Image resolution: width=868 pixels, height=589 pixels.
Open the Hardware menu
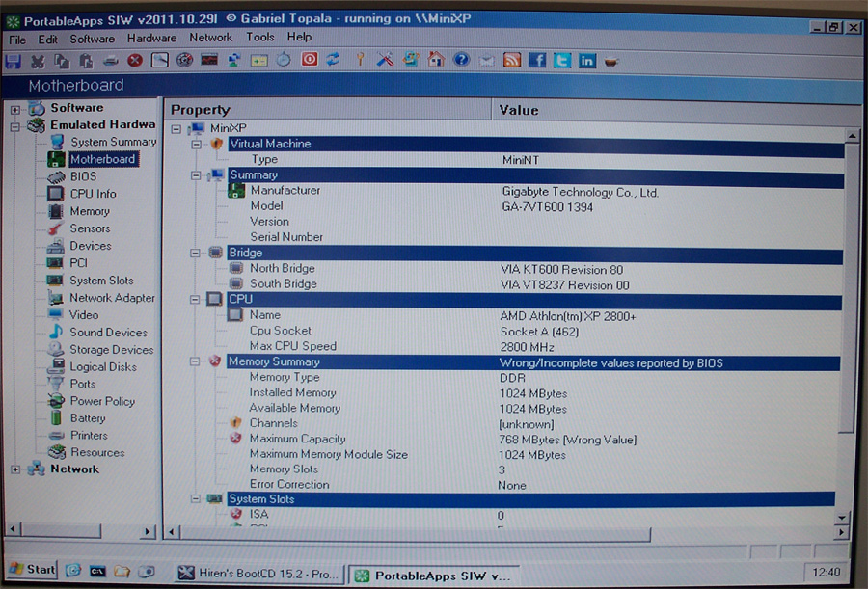(151, 38)
